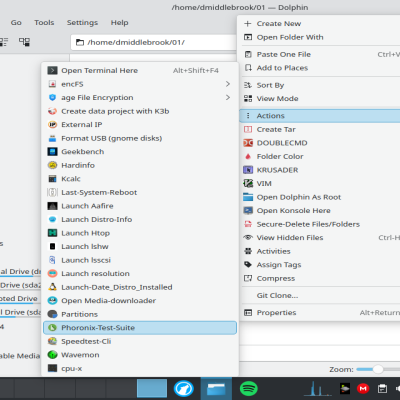The width and height of the screenshot is (400, 400).
Task: Click the K3b data project icon
Action: pyautogui.click(x=52, y=111)
